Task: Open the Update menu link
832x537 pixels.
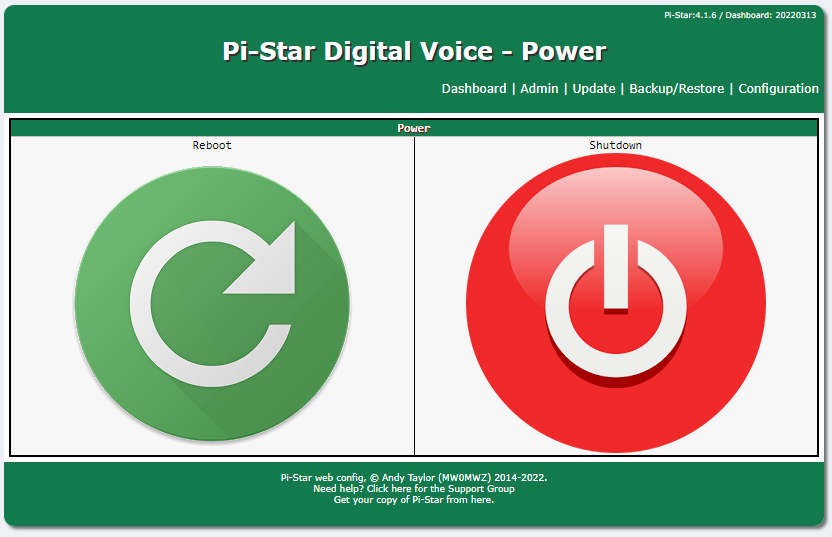Action: pos(594,89)
